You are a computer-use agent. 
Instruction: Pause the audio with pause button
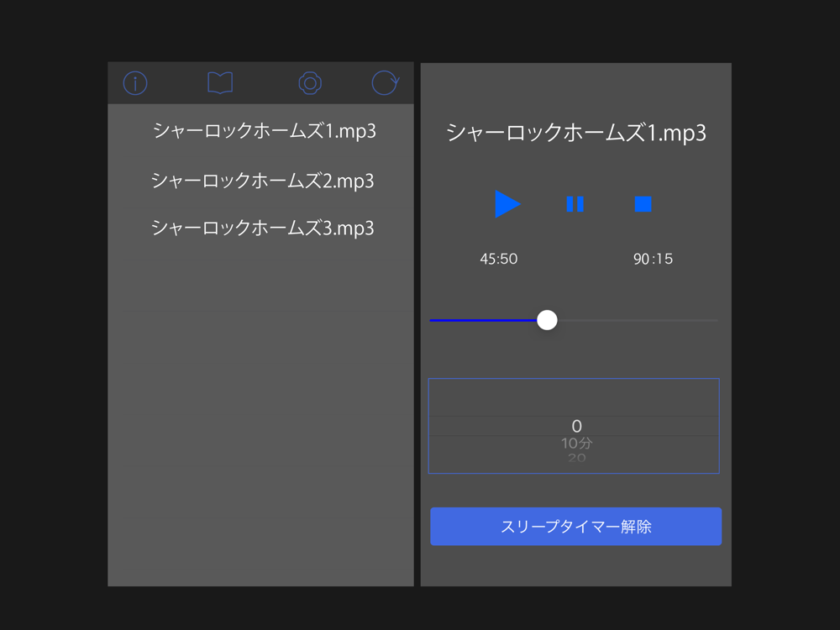575,204
